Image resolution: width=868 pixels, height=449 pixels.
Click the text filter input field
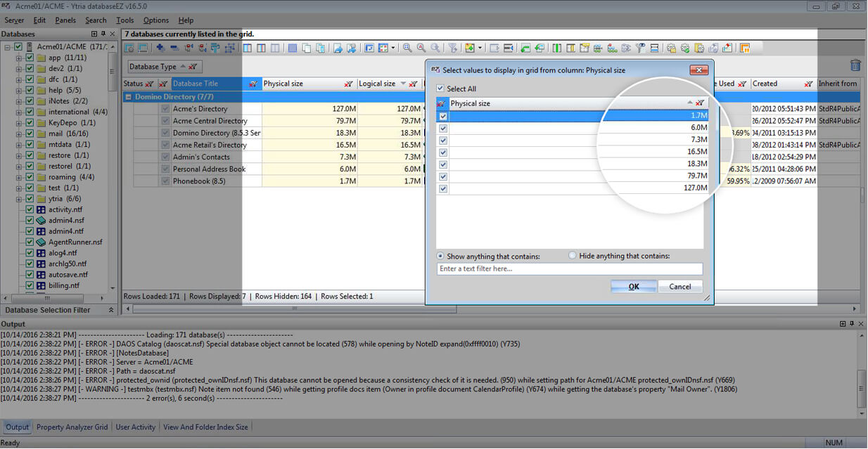570,269
